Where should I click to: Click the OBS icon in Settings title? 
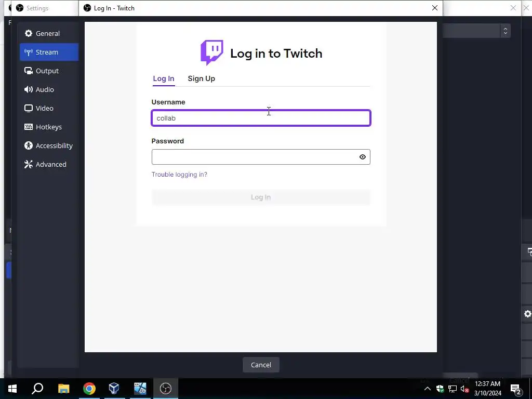tap(20, 8)
